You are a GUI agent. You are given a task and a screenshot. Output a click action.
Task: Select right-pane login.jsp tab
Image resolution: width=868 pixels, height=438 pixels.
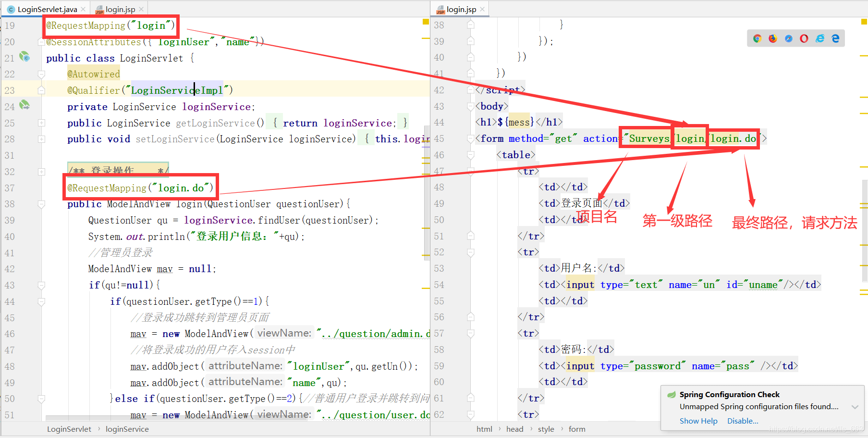coord(460,9)
